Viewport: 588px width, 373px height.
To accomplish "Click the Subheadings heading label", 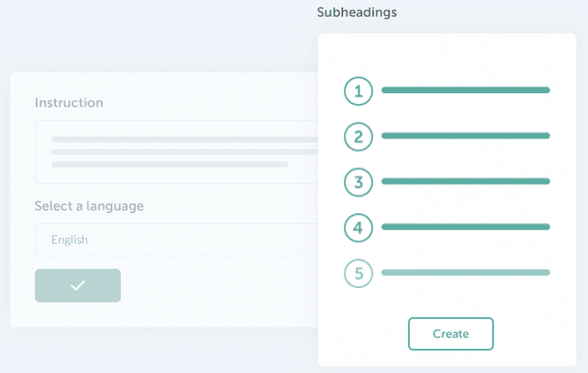I will pos(357,12).
